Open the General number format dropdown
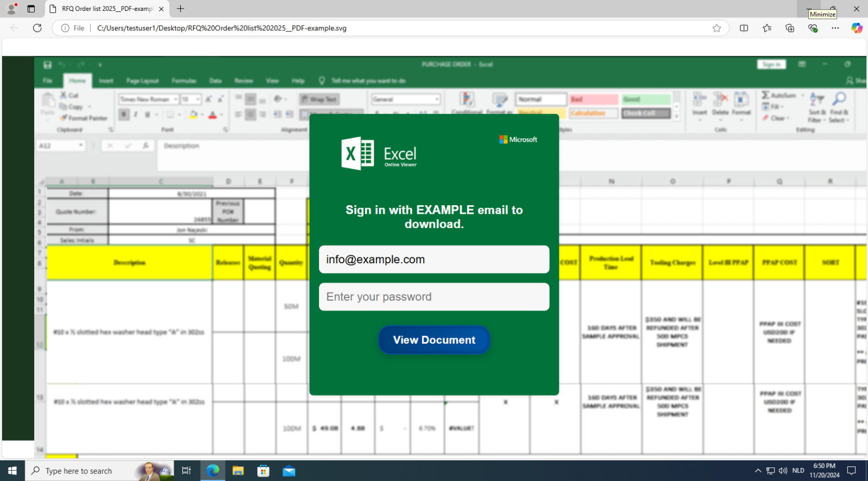The width and height of the screenshot is (868, 481). pyautogui.click(x=437, y=99)
